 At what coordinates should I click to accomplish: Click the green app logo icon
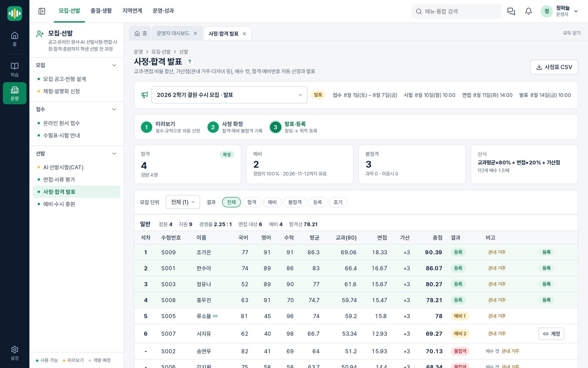point(15,14)
